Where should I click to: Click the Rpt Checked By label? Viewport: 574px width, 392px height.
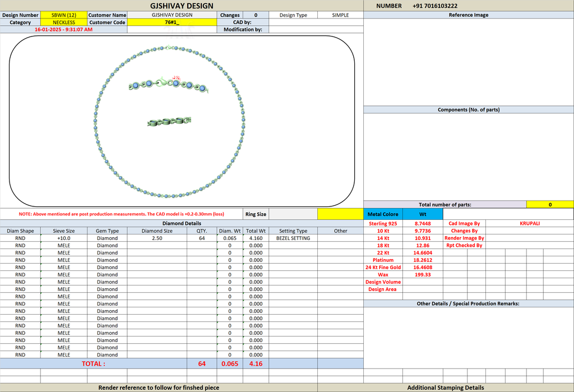[464, 246]
